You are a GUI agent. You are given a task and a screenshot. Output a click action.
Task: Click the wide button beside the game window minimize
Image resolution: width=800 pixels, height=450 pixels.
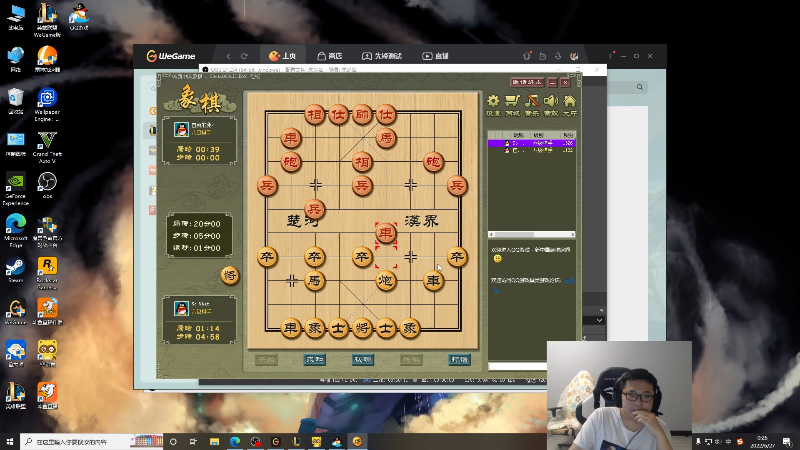[x=527, y=82]
